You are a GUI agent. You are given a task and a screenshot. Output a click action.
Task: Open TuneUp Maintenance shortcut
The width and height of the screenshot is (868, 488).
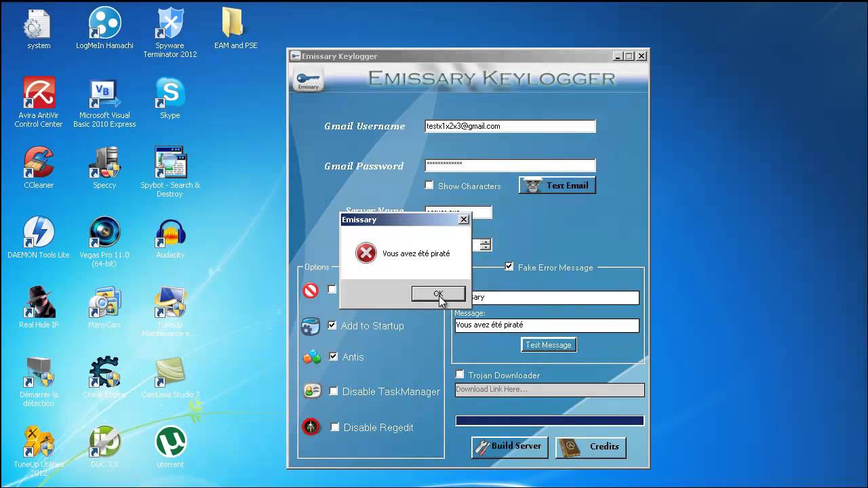(170, 312)
